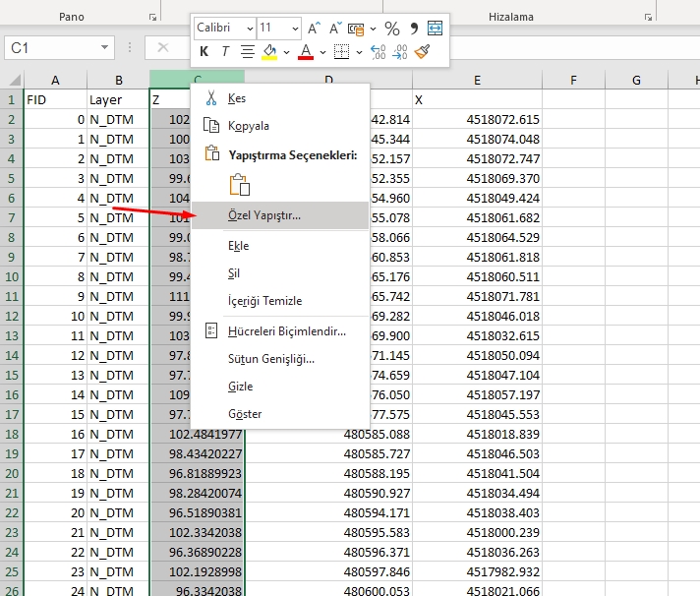700x596 pixels.
Task: Click cell containing FID
Action: [55, 99]
